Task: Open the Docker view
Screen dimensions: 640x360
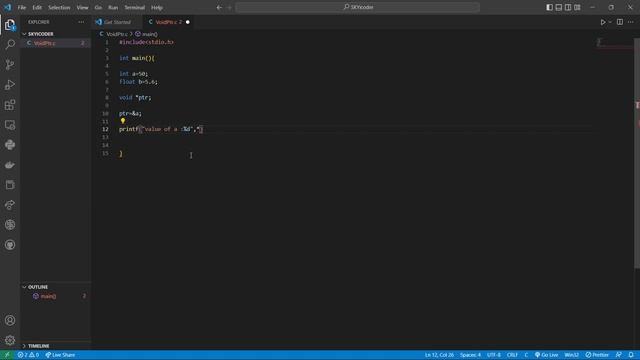Action: point(10,165)
